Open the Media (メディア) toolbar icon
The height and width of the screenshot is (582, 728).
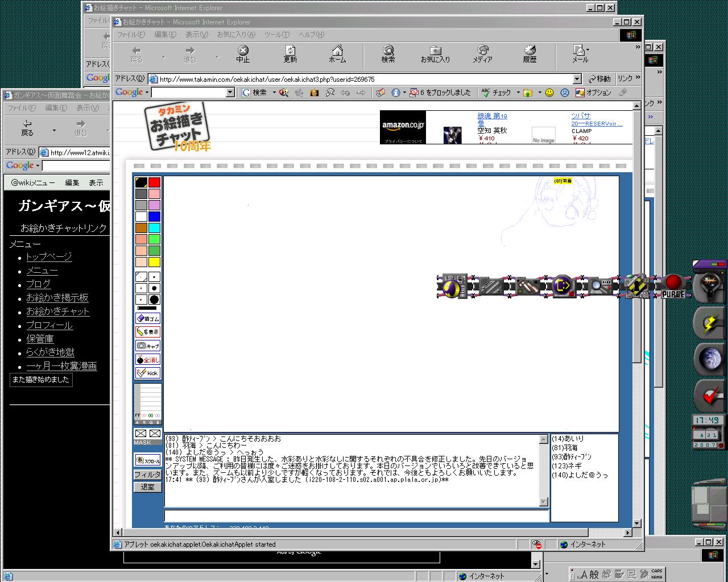tap(482, 54)
